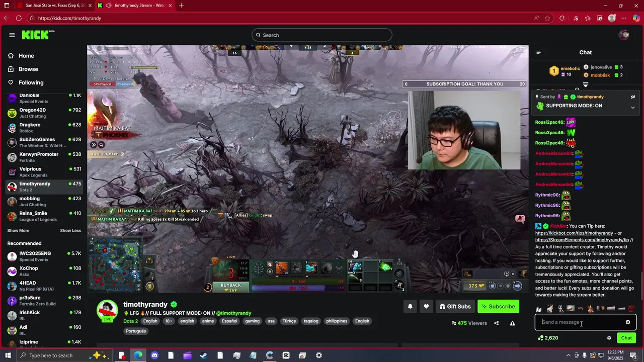Click the browser address bar URL
Viewport: 644px width, 362px height.
tap(69, 18)
